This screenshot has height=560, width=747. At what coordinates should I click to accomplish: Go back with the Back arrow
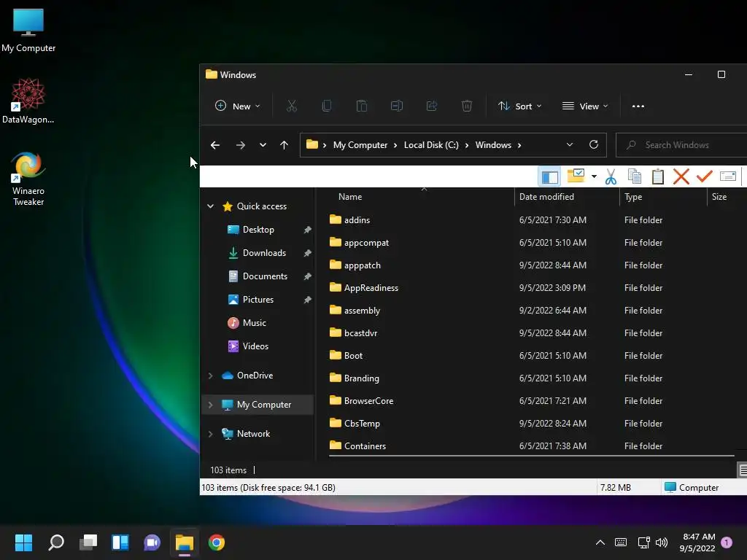(x=215, y=145)
